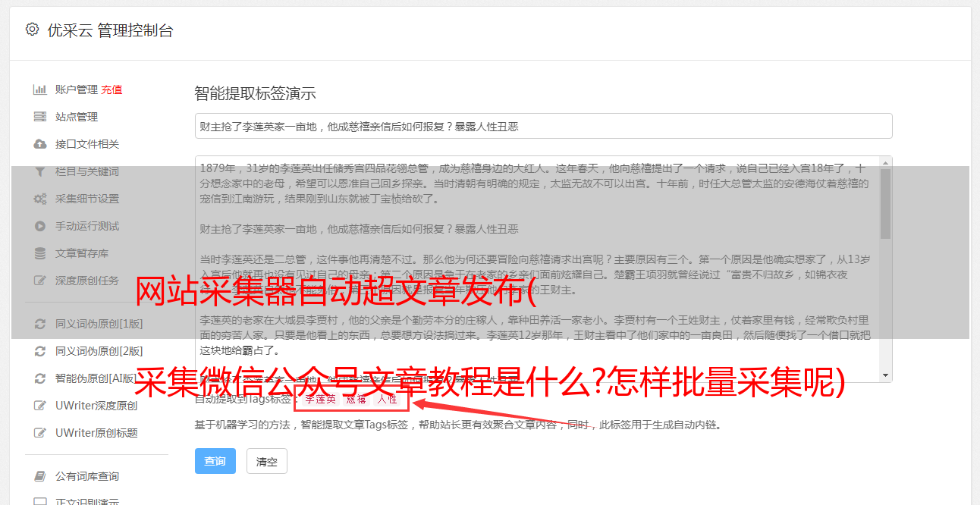980x505 pixels.
Task: Click the article title input field
Action: pos(543,126)
